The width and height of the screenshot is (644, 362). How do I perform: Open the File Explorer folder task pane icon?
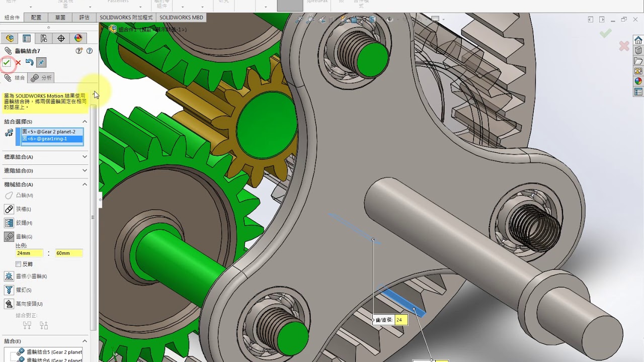(638, 61)
